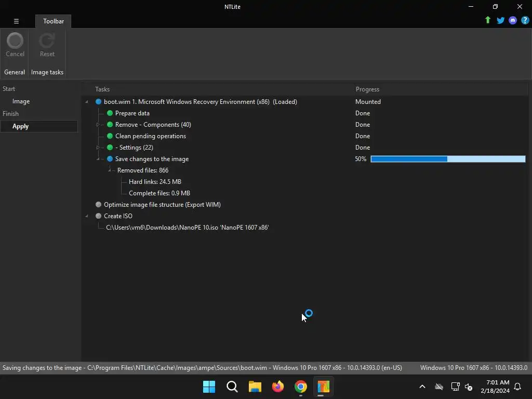Click the Image tasks toolbar group label
532x399 pixels.
47,72
